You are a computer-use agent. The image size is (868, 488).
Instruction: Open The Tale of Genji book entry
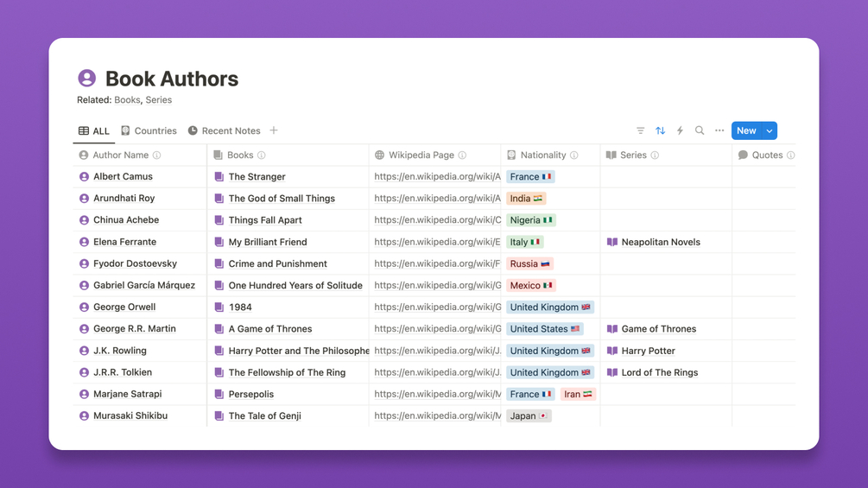pos(264,416)
